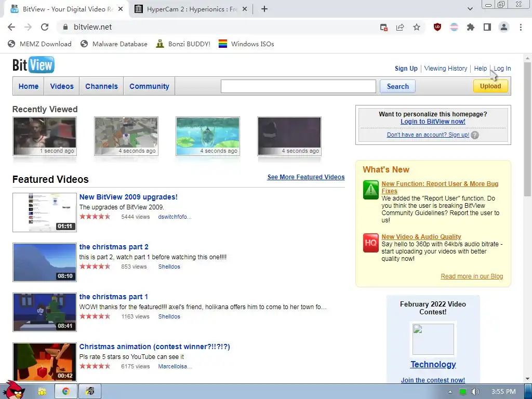Open the recently viewed thumbnail from 1 second ago
532x399 pixels.
pos(45,136)
